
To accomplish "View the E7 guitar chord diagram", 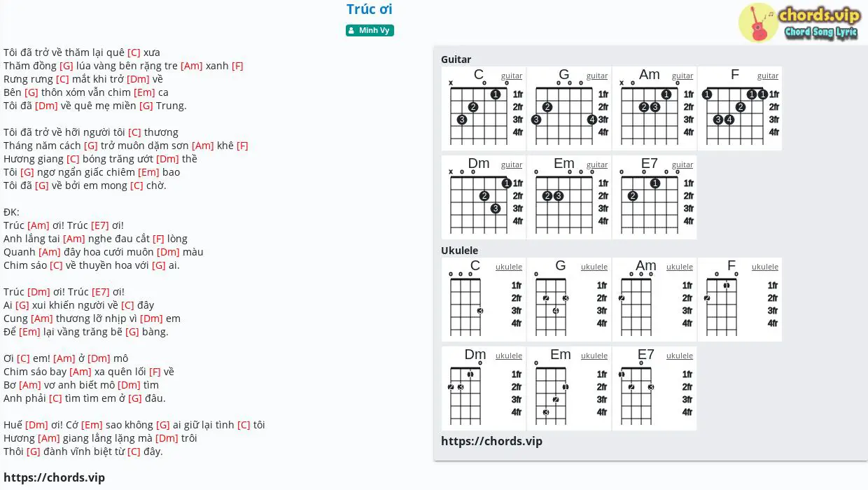I will pos(654,197).
